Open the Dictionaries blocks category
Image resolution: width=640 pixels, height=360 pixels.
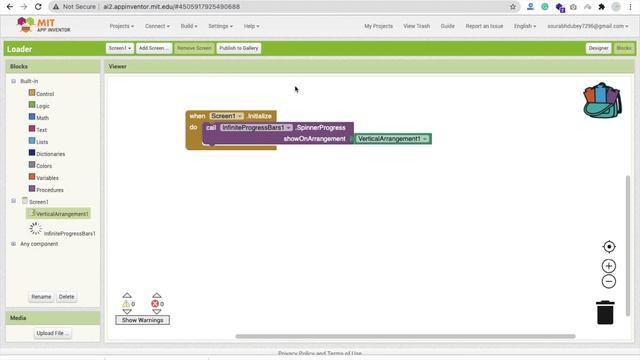[x=50, y=154]
